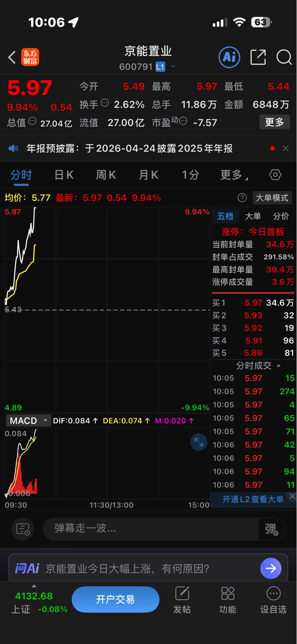Close the 开通L2查看大单 banner
Image resolution: width=297 pixels, height=644 pixels.
point(292,496)
